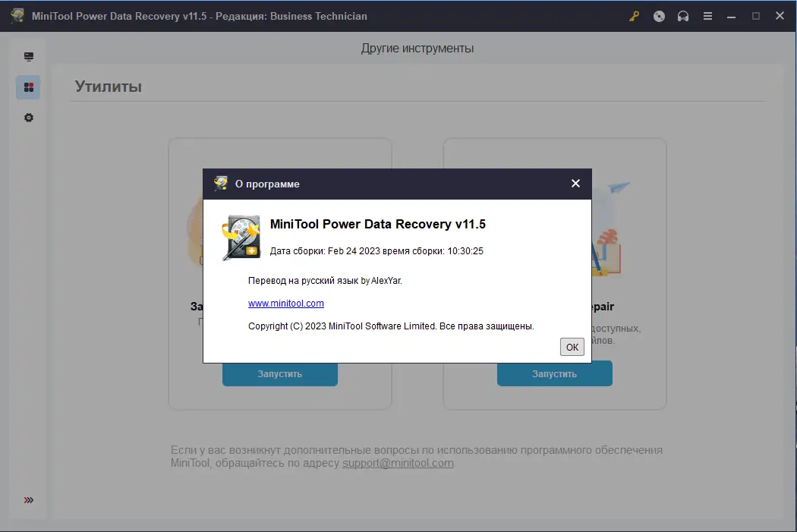Screen dimensions: 797x532
Task: Click the headphones support icon
Action: (x=682, y=16)
